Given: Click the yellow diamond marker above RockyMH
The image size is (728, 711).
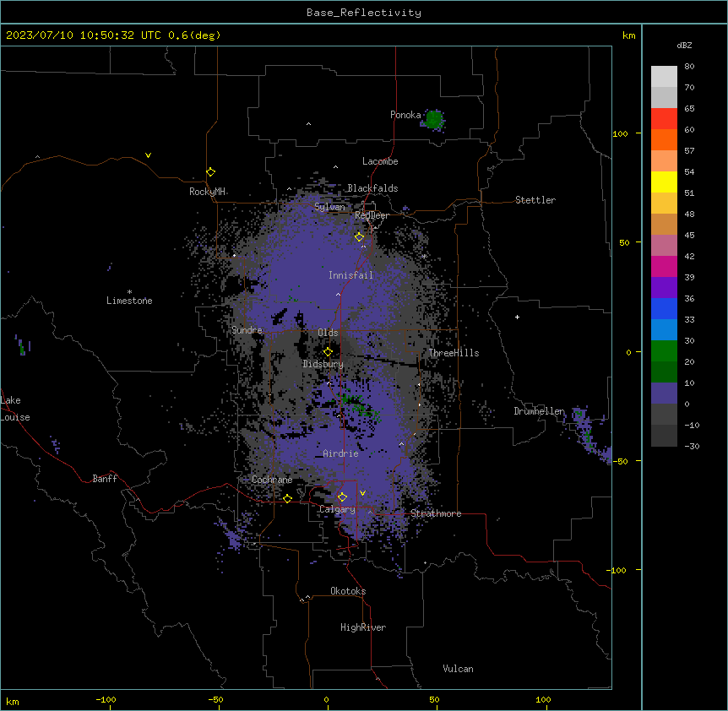Looking at the screenshot, I should (210, 172).
